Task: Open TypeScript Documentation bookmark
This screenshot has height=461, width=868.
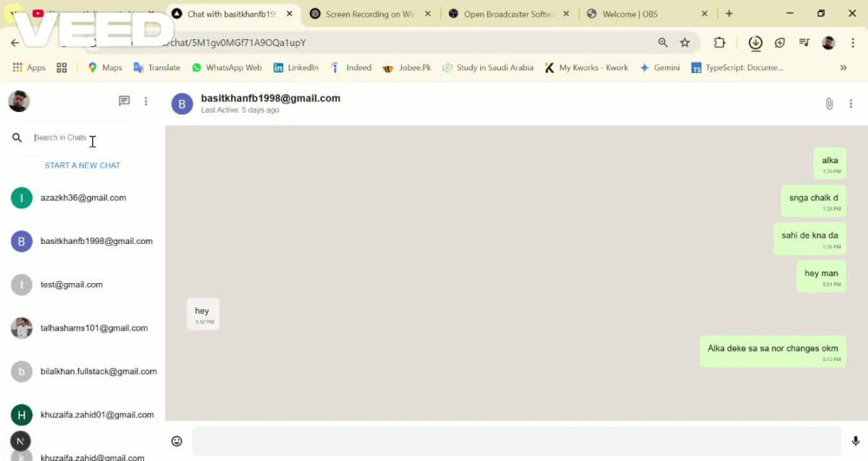Action: [x=737, y=68]
